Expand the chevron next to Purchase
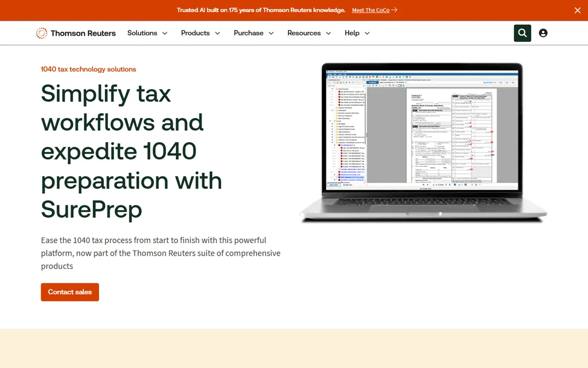 click(x=271, y=33)
